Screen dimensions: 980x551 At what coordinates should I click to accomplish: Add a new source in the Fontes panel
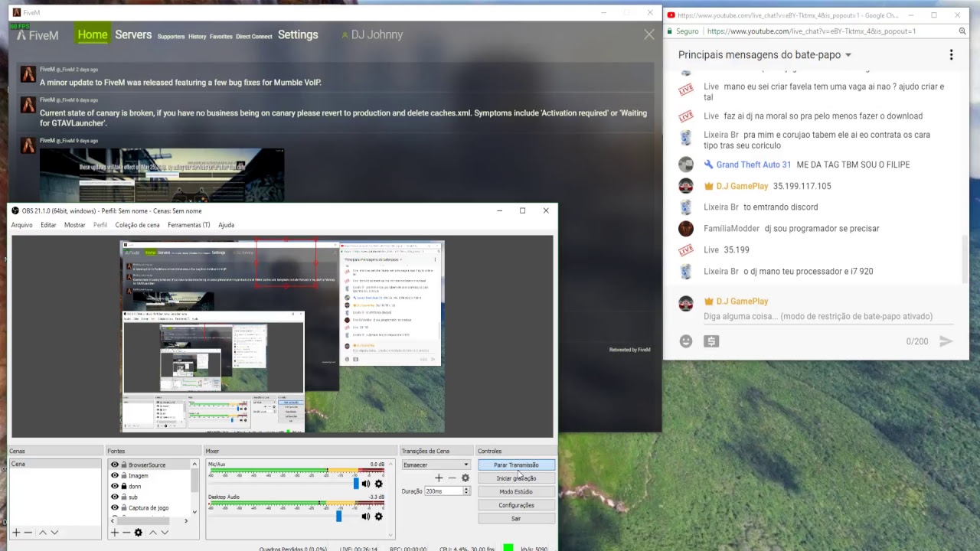(x=114, y=532)
